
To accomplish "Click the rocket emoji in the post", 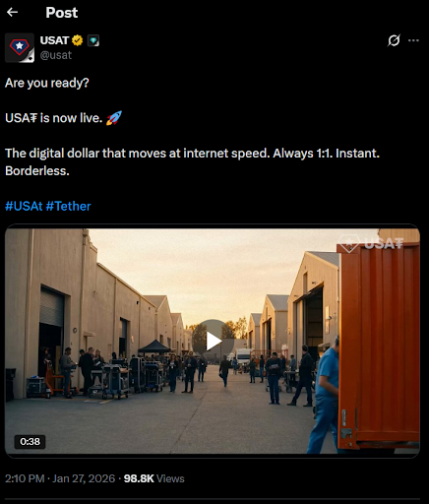I will coord(114,118).
